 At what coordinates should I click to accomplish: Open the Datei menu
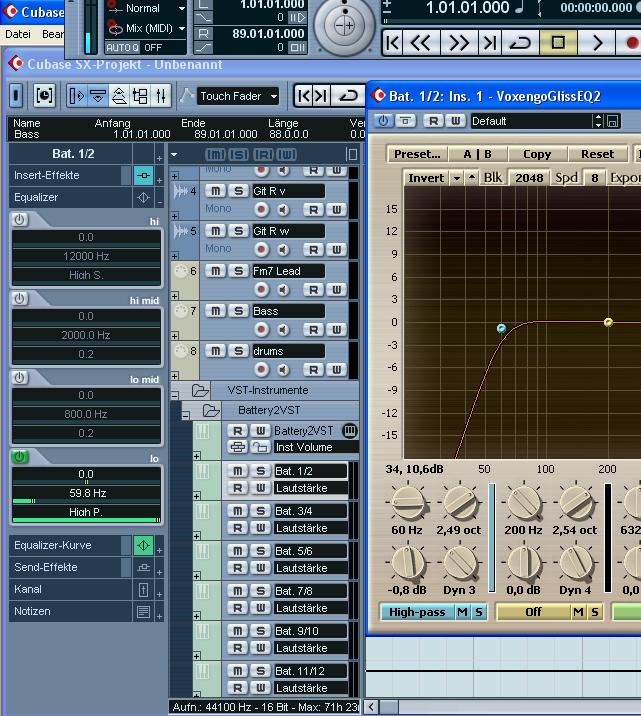pos(18,34)
